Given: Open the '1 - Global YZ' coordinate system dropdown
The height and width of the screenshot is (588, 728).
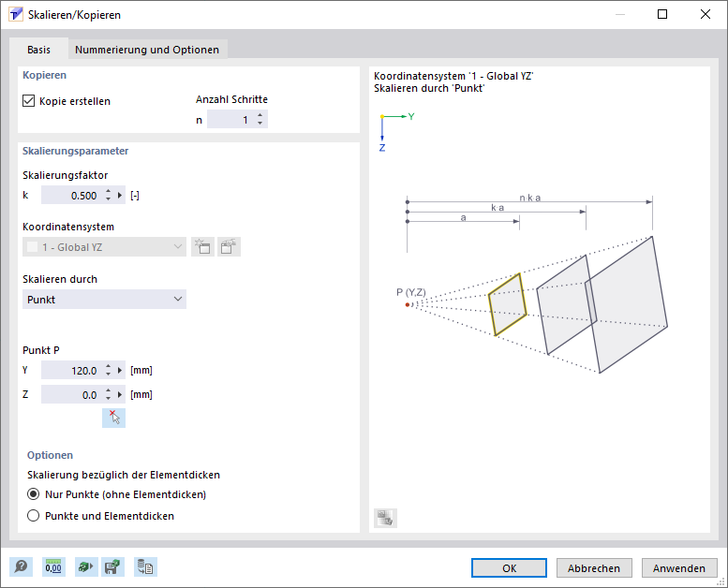Looking at the screenshot, I should pyautogui.click(x=104, y=247).
